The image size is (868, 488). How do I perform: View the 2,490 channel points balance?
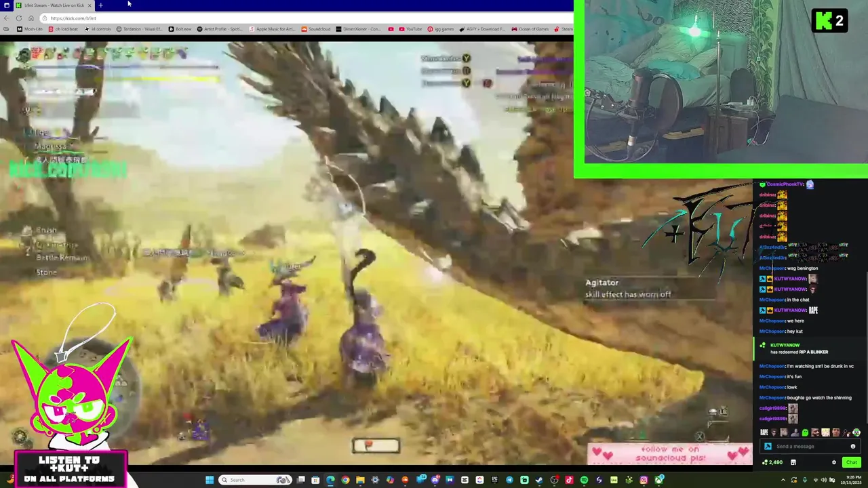772,462
